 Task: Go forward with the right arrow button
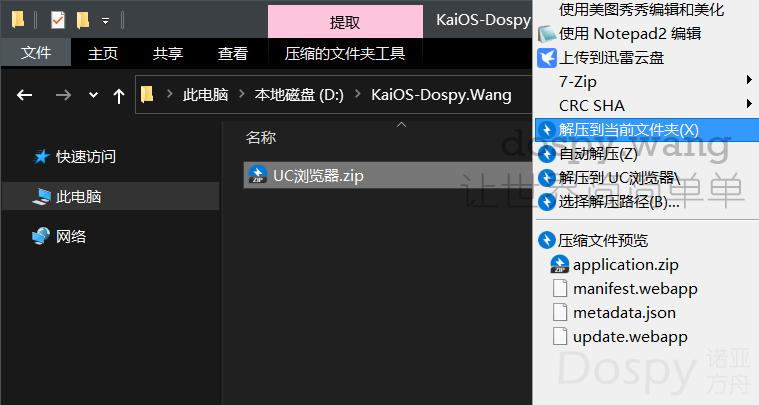pos(63,95)
